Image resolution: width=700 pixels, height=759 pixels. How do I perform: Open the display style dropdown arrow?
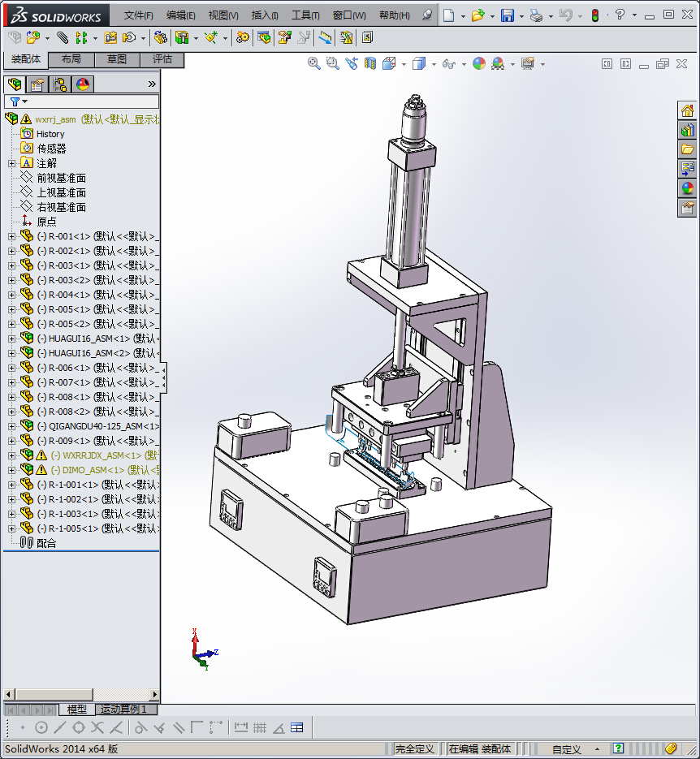(x=434, y=64)
